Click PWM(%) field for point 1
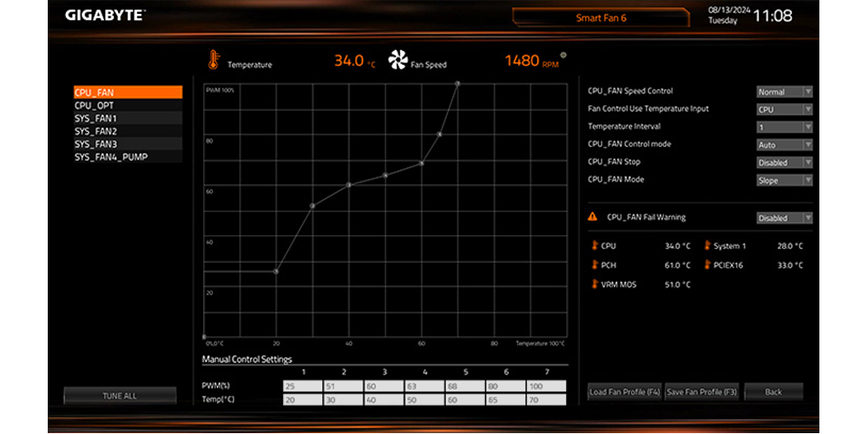The image size is (868, 434). coord(303,386)
